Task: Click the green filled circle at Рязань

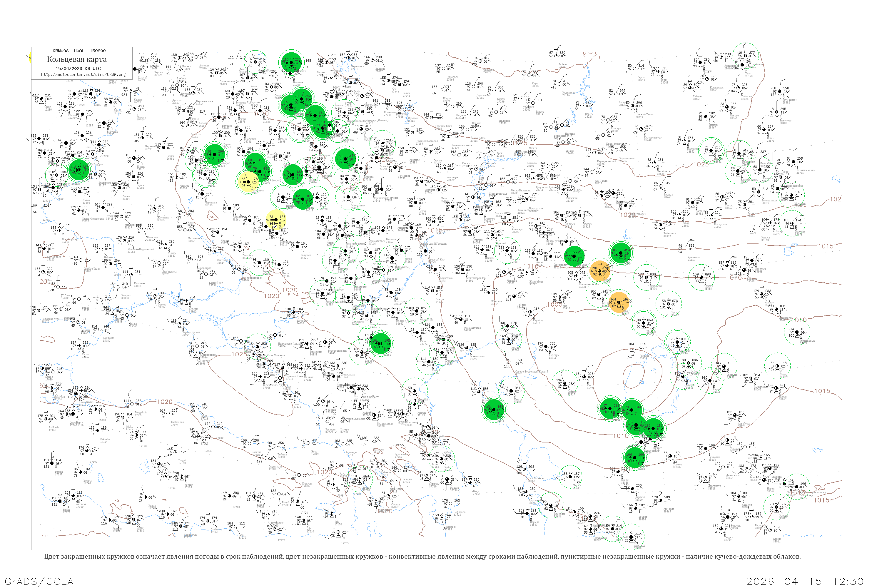Action: [x=345, y=159]
